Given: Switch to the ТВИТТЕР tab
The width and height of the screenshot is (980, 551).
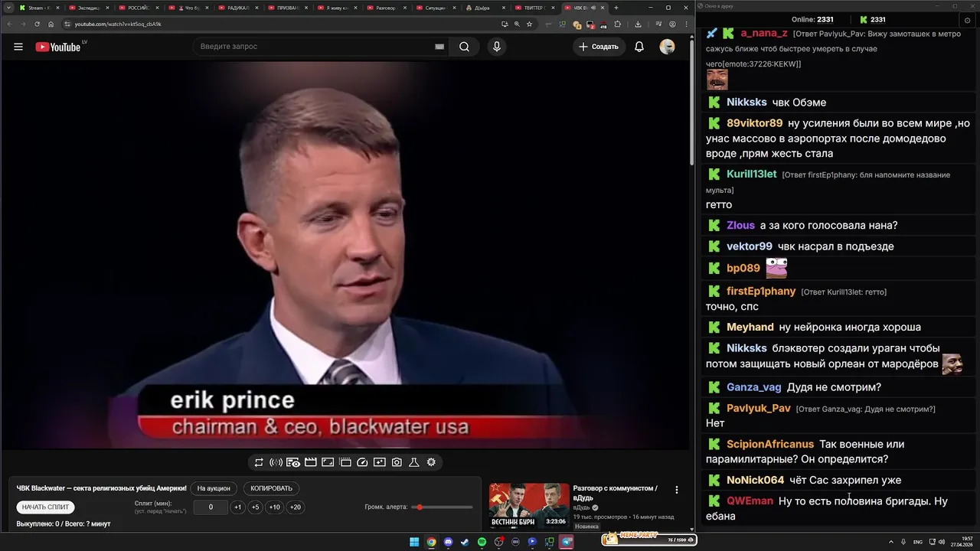Looking at the screenshot, I should [534, 8].
